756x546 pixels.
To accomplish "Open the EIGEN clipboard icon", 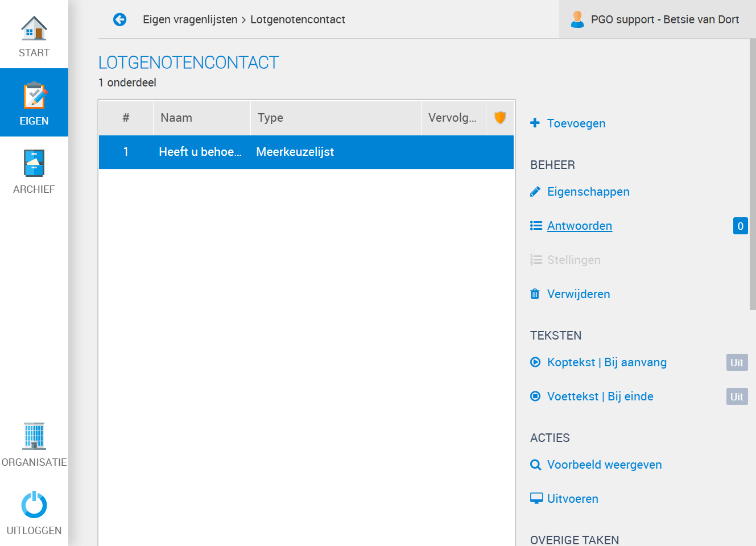I will 34,96.
